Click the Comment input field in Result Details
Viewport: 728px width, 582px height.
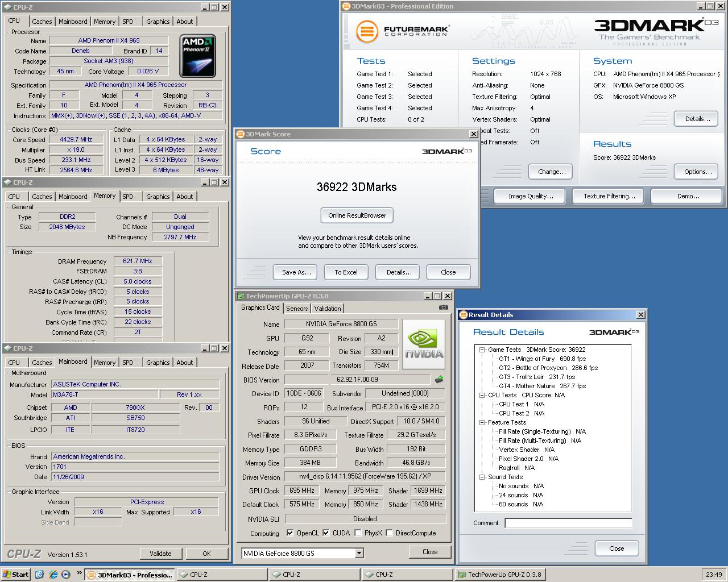(x=568, y=523)
